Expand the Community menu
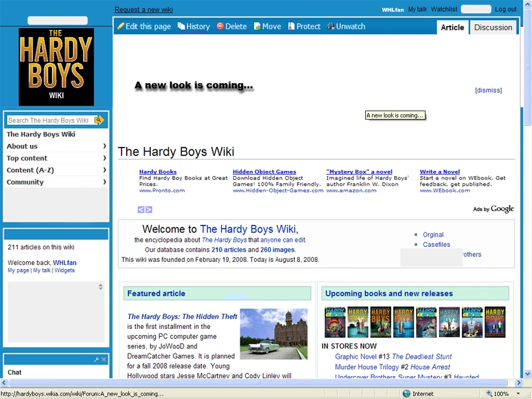 pos(56,182)
